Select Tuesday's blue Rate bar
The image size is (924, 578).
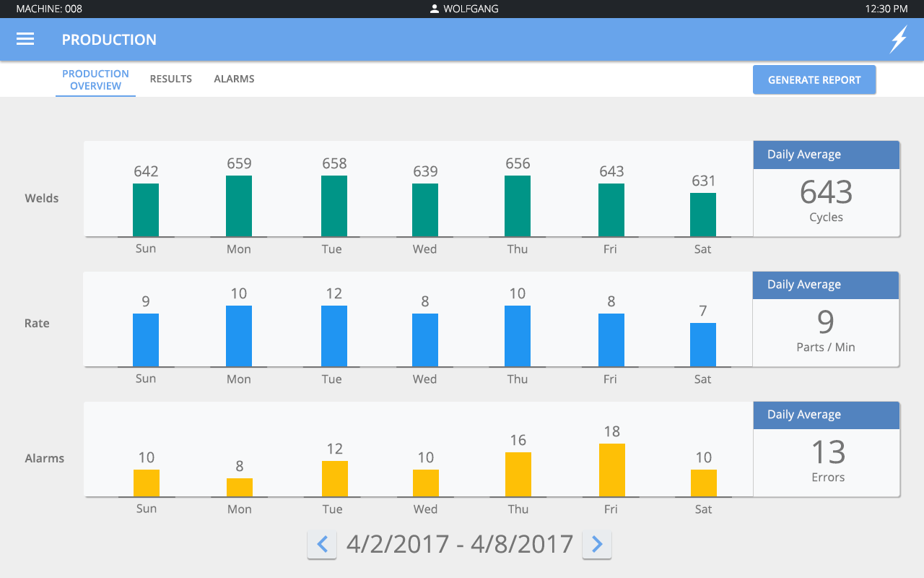click(334, 336)
